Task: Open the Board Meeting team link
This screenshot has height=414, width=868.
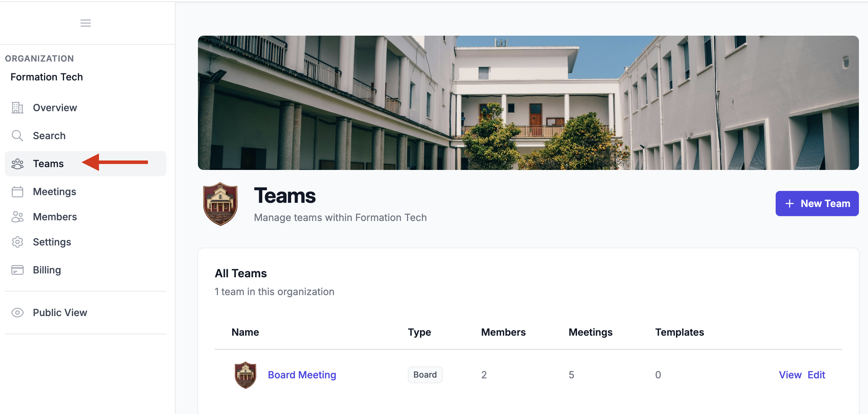Action: 302,375
